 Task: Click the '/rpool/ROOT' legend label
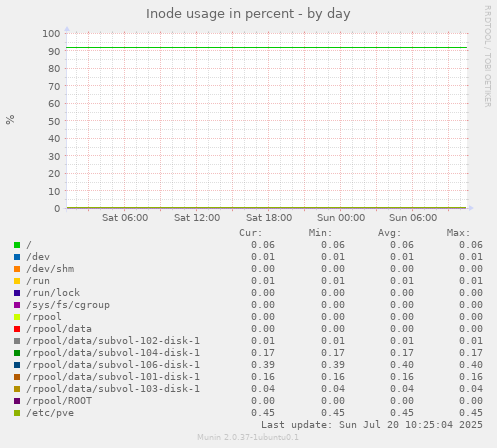click(59, 401)
